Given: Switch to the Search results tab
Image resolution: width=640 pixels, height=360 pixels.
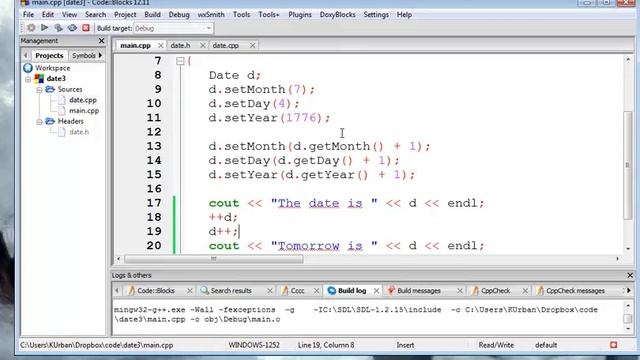Looking at the screenshot, I should [231, 291].
